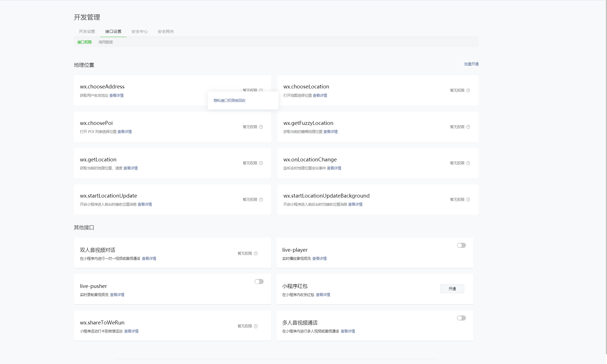Click help icon beside wx.shareToWeRun
Viewport: 607px width, 364px height.
click(x=256, y=326)
